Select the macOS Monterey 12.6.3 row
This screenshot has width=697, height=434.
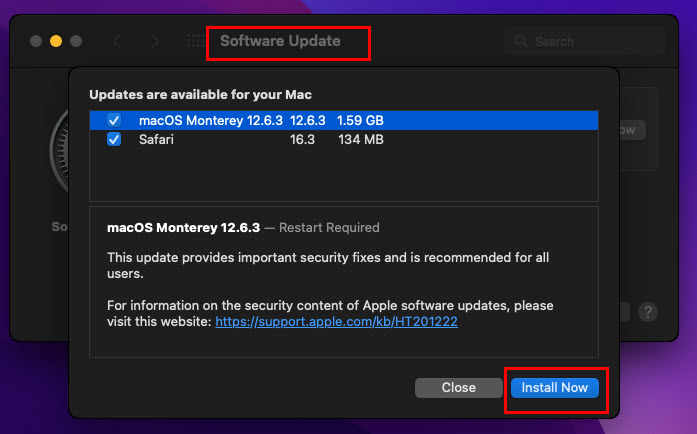pyautogui.click(x=344, y=121)
